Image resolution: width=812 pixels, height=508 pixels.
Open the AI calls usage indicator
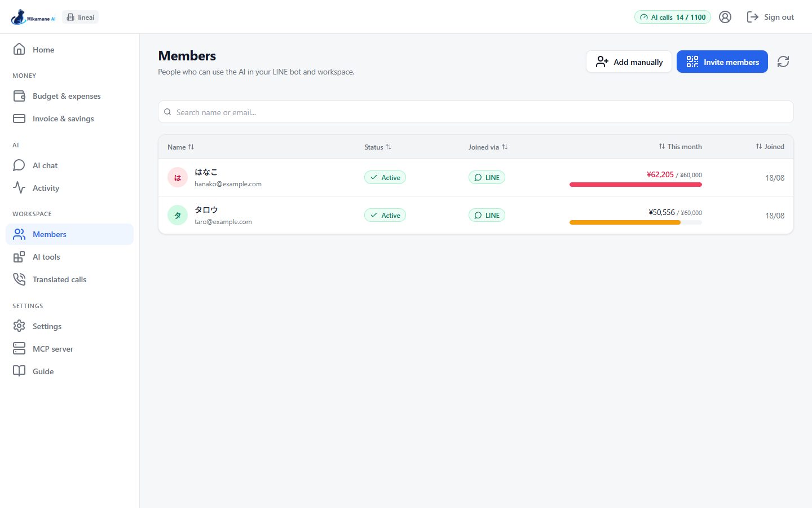tap(673, 17)
